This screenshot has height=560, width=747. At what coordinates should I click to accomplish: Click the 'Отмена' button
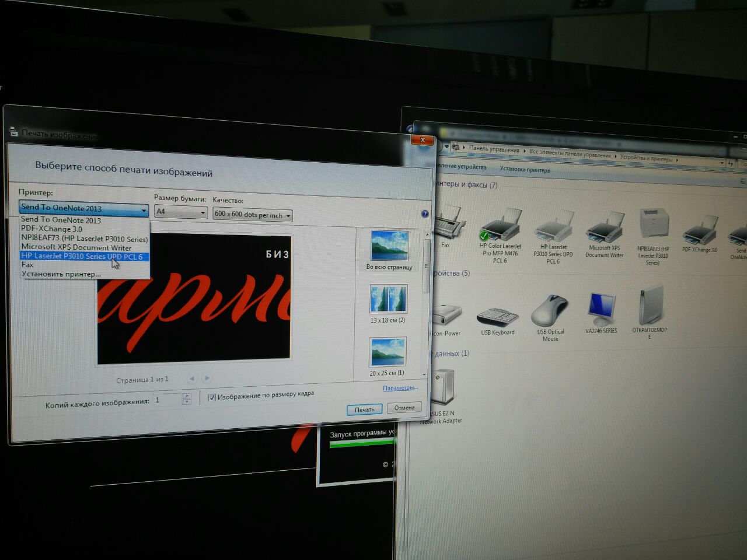(x=404, y=408)
